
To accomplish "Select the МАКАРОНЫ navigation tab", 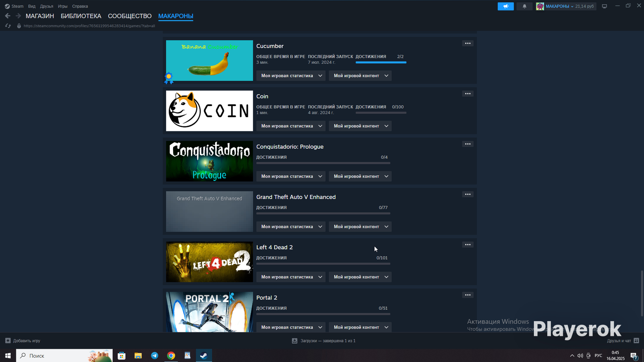I will (176, 16).
